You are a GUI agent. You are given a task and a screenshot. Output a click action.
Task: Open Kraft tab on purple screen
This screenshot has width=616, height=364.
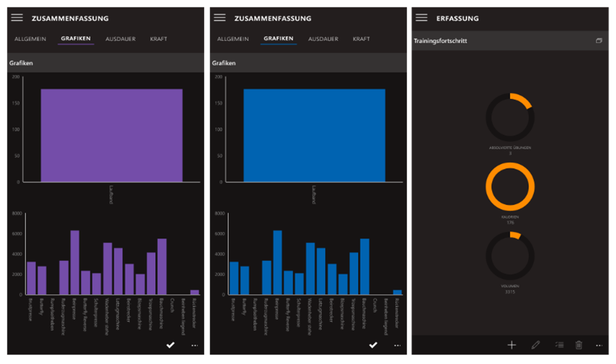point(159,39)
